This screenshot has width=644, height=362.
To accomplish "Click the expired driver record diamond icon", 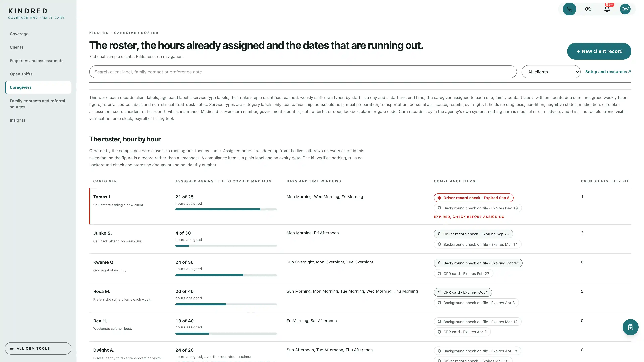I will tap(439, 198).
